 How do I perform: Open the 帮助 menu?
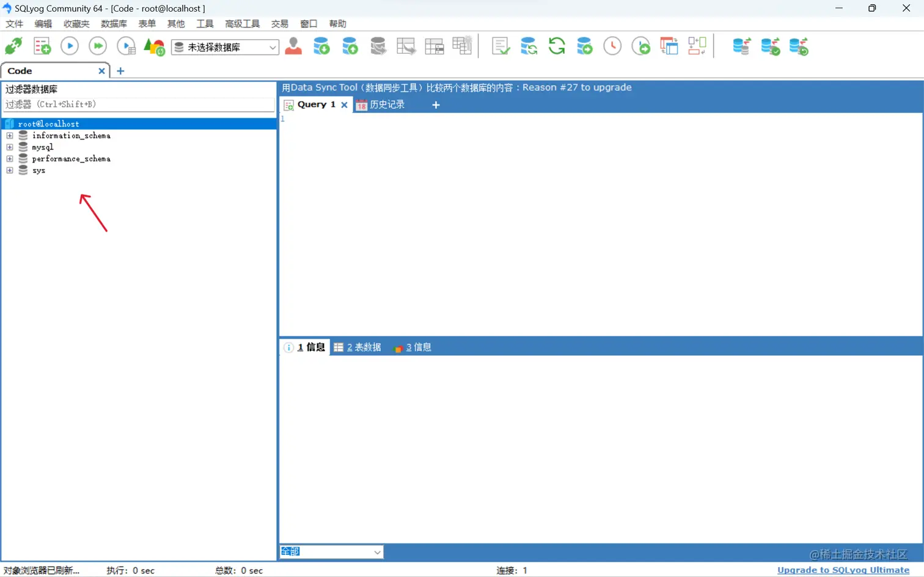(x=337, y=24)
